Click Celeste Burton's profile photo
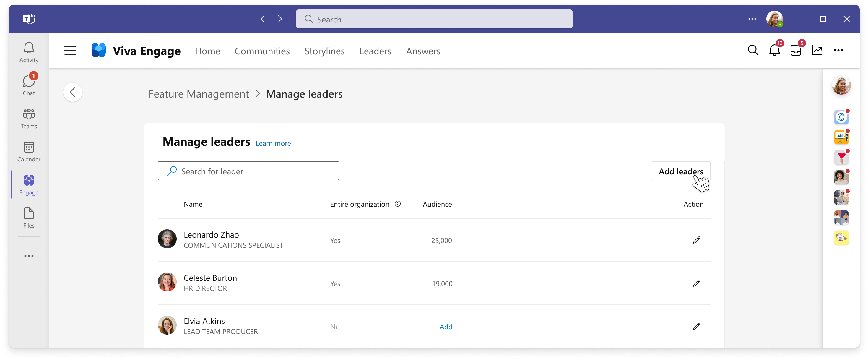 [x=167, y=282]
